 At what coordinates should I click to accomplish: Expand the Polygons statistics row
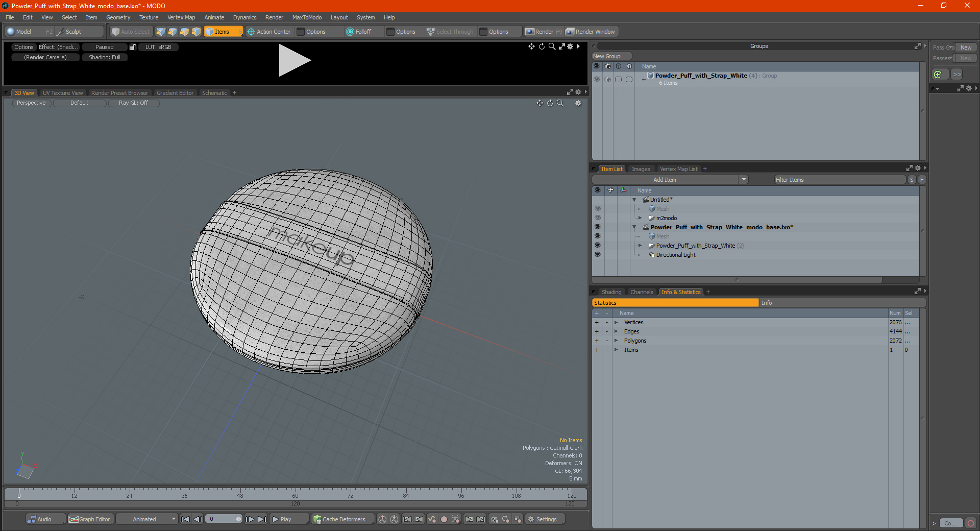(x=616, y=341)
